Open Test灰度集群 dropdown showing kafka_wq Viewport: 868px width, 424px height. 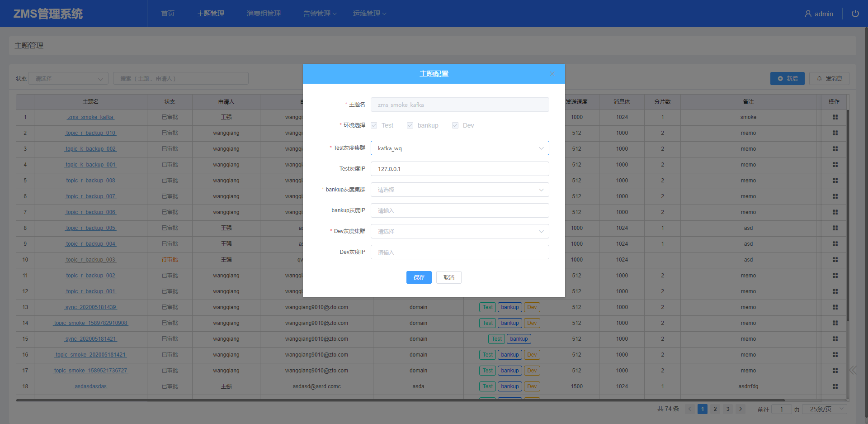point(460,148)
